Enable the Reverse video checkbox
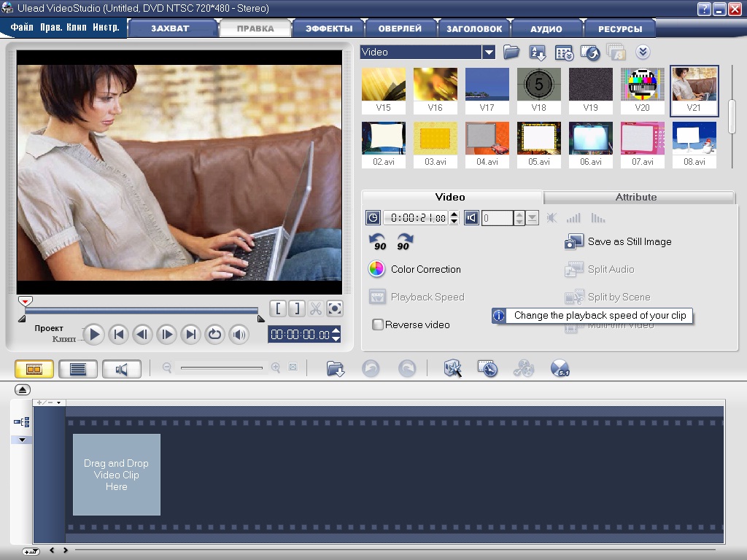This screenshot has height=560, width=747. (x=378, y=325)
